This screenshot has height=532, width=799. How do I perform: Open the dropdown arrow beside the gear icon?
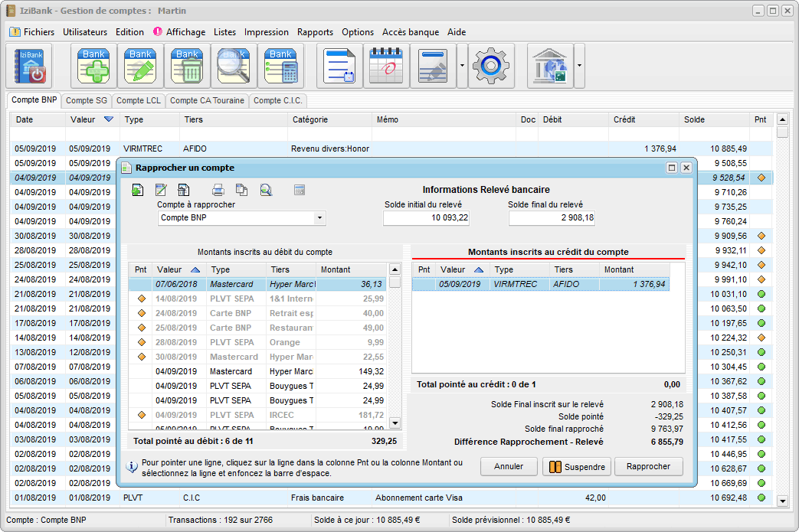tap(462, 66)
